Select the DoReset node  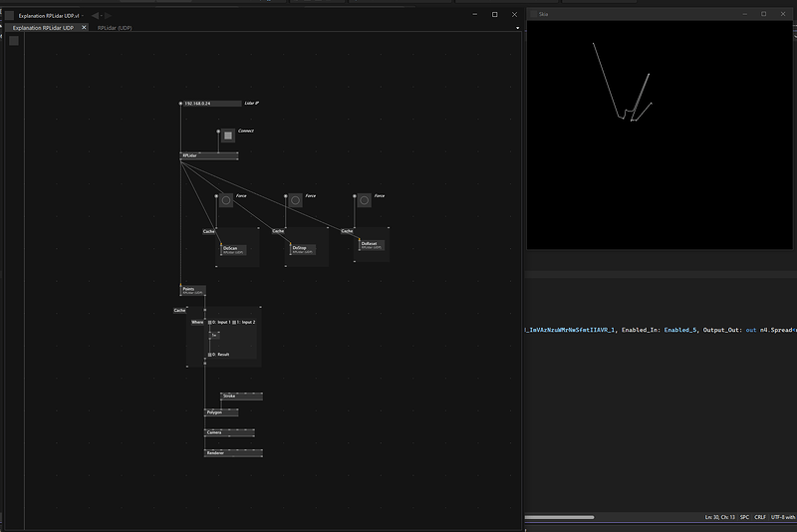point(372,245)
